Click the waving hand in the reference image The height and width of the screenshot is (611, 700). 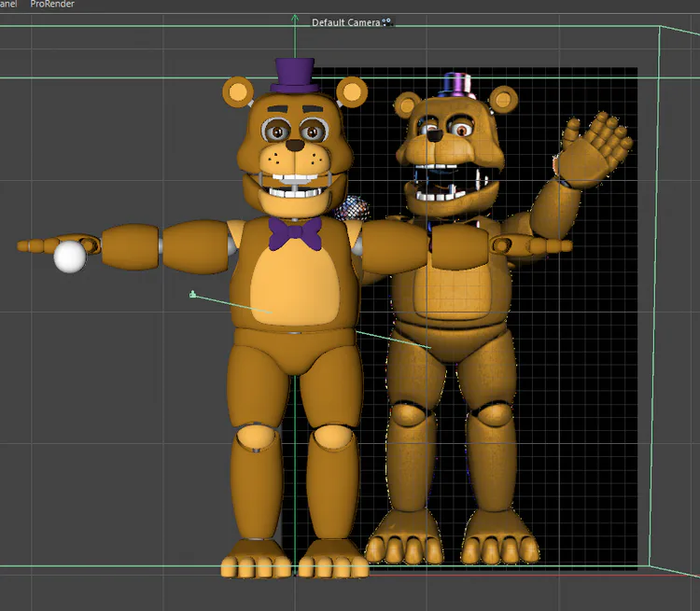point(594,149)
